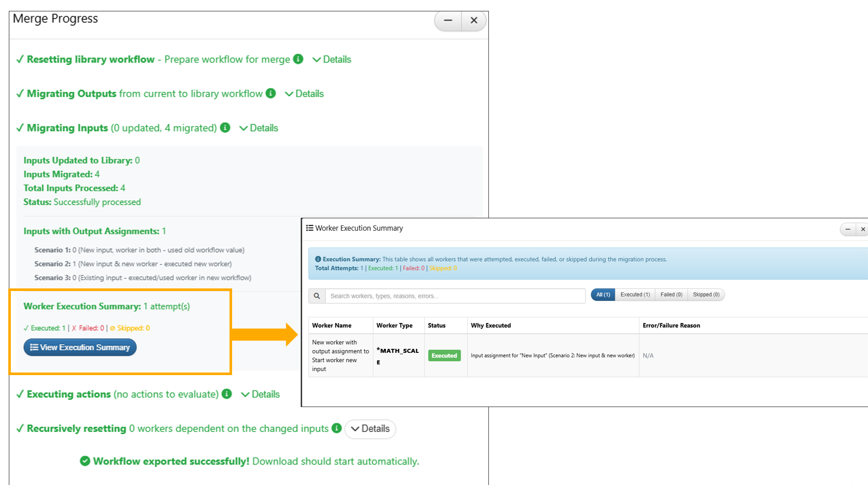The image size is (868, 485).
Task: Open View Execution Summary
Action: (x=80, y=347)
